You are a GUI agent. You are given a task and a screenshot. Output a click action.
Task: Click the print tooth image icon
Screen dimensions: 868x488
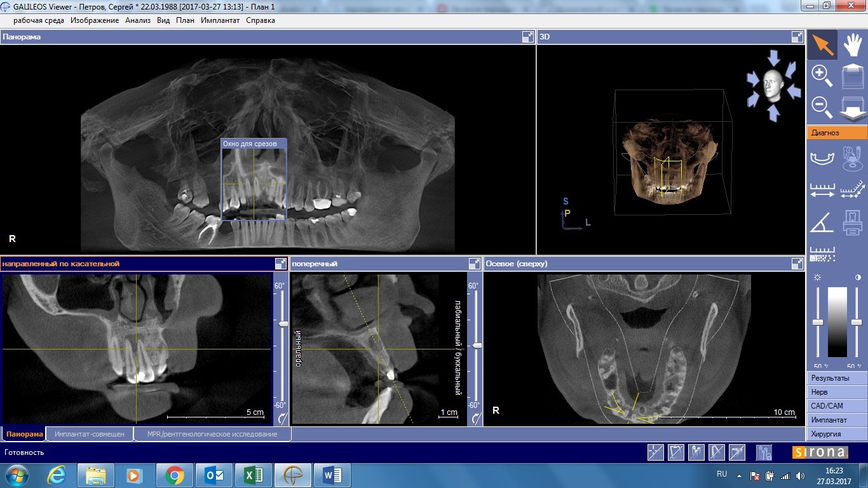852,222
